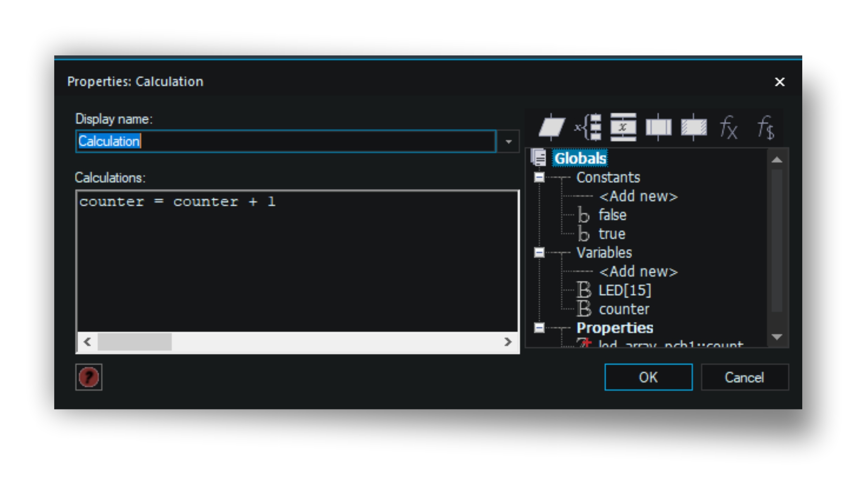This screenshot has height=493, width=868.
Task: Select the Variables tree label
Action: [x=604, y=253]
